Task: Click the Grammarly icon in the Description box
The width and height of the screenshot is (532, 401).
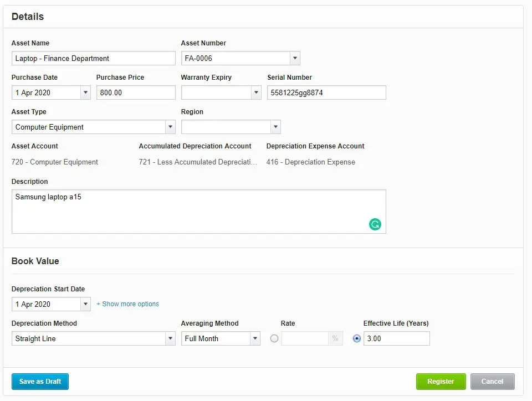Action: click(375, 224)
